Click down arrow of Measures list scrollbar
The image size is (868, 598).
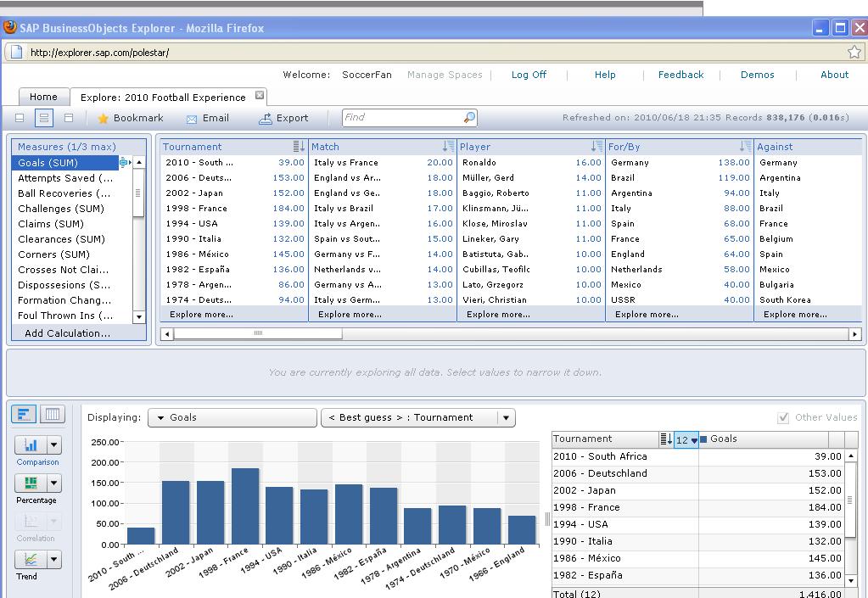pyautogui.click(x=139, y=317)
